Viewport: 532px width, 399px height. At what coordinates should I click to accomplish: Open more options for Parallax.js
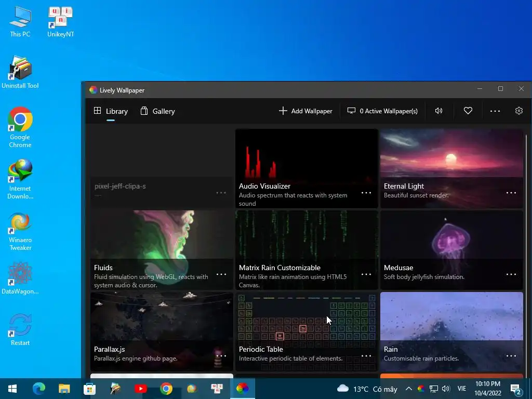point(221,355)
